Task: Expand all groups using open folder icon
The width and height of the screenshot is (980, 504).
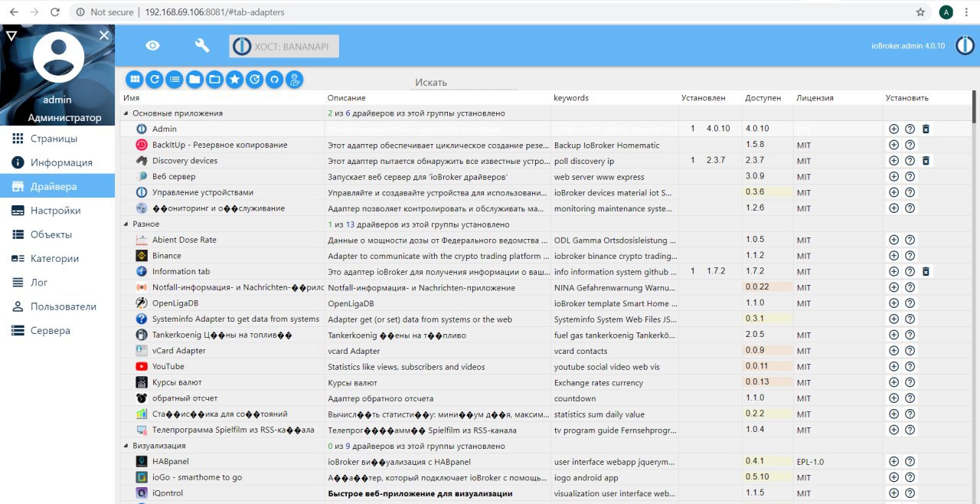Action: coord(214,79)
